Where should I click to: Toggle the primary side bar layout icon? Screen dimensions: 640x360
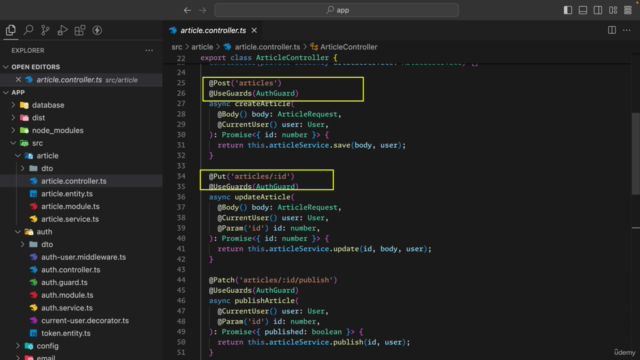(568, 10)
